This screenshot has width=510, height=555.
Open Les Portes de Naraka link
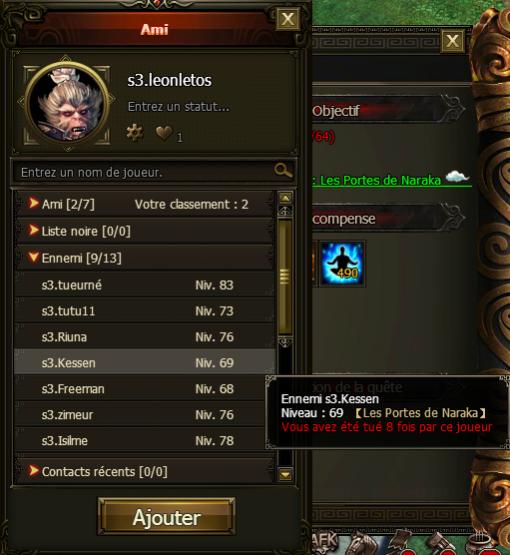pyautogui.click(x=380, y=181)
